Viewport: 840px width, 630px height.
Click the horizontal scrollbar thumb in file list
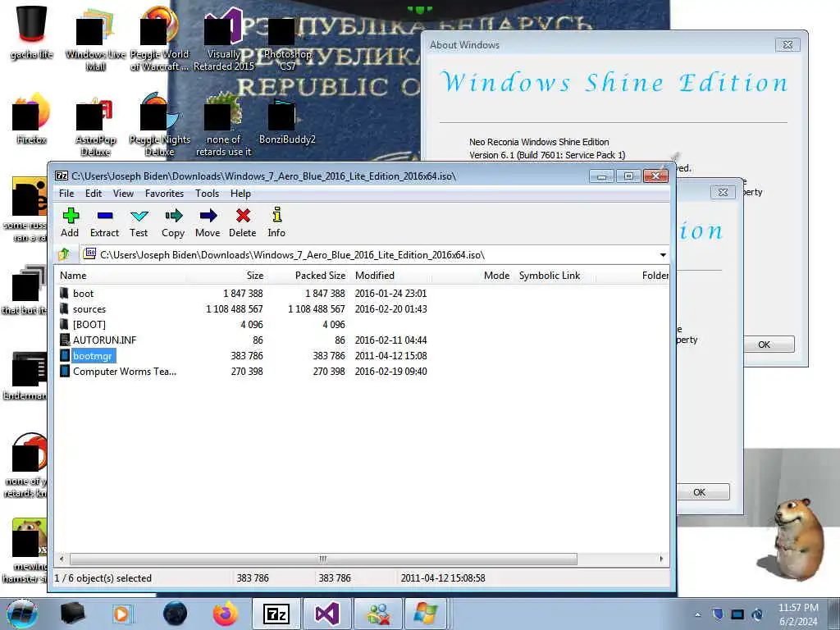pos(323,559)
